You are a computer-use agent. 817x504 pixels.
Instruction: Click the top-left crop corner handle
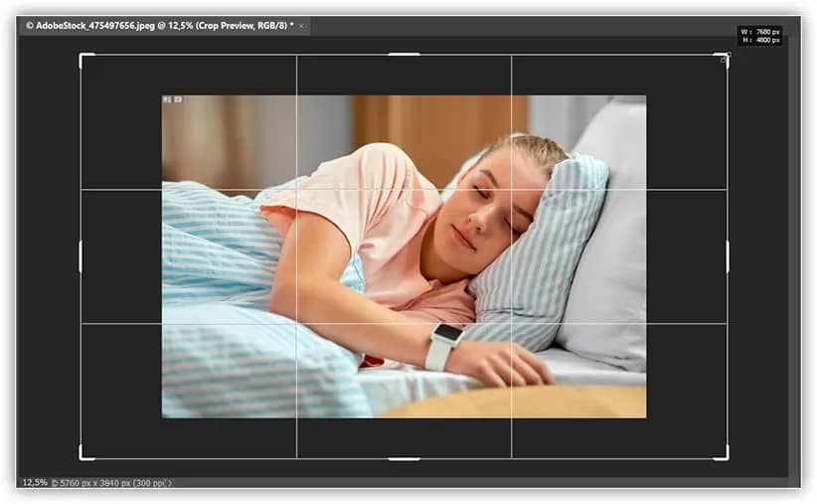coord(86,60)
